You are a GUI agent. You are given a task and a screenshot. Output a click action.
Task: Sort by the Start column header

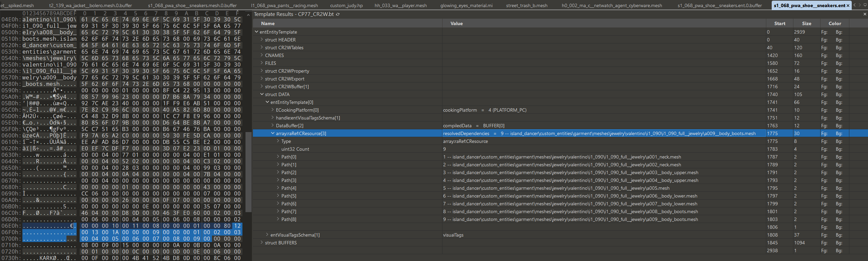pos(780,23)
